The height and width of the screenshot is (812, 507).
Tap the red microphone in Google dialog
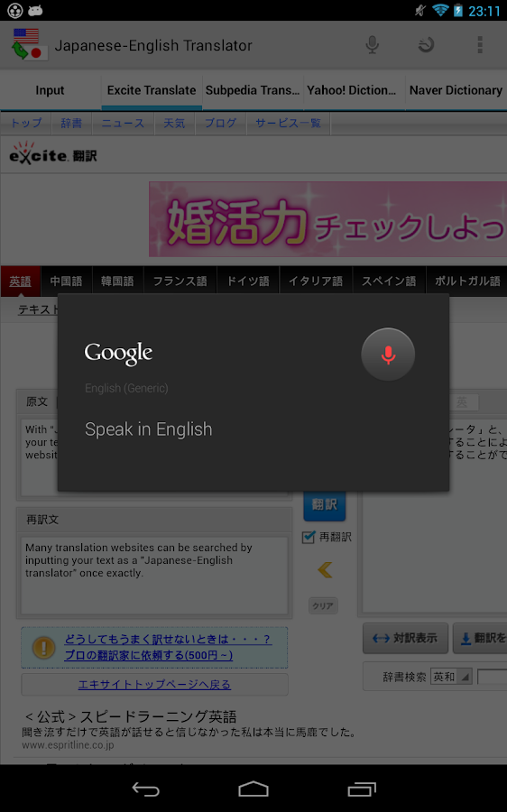388,355
